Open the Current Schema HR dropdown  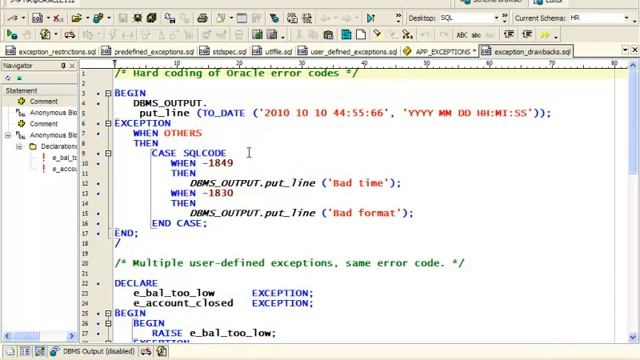coord(626,18)
